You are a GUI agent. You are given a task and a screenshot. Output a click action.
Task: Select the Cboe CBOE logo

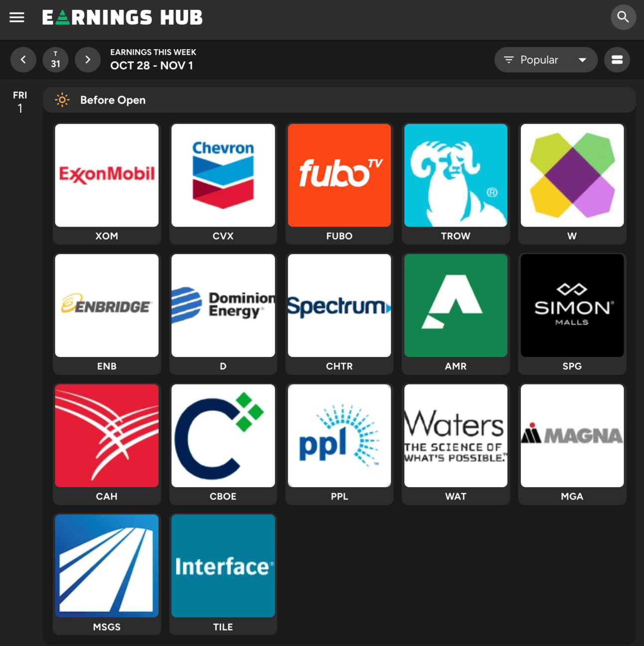tap(223, 436)
